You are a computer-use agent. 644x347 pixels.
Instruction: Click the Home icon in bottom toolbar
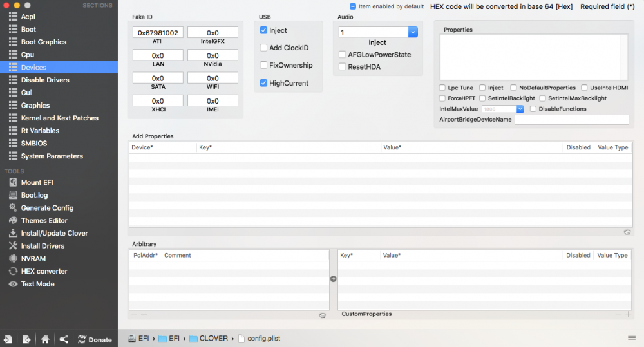[x=45, y=339]
